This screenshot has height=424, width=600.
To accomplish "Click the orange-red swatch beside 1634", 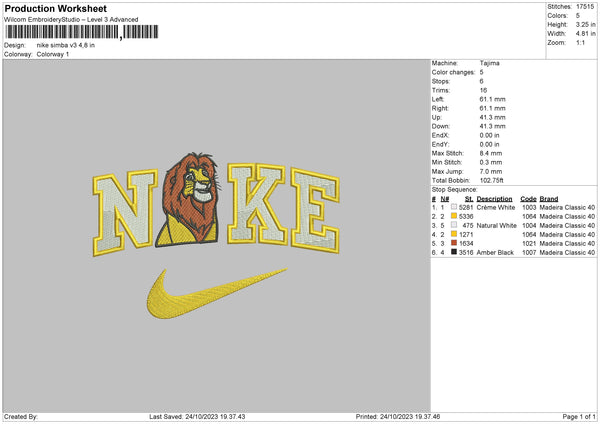I will (454, 243).
